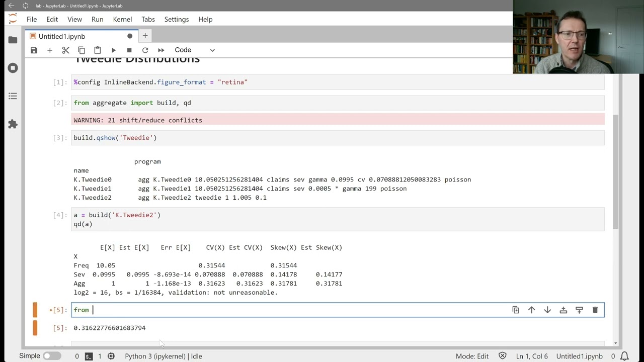Screen dimensions: 644x362
Task: Click the K.Tweedie2 program row in output
Action: coord(170,198)
